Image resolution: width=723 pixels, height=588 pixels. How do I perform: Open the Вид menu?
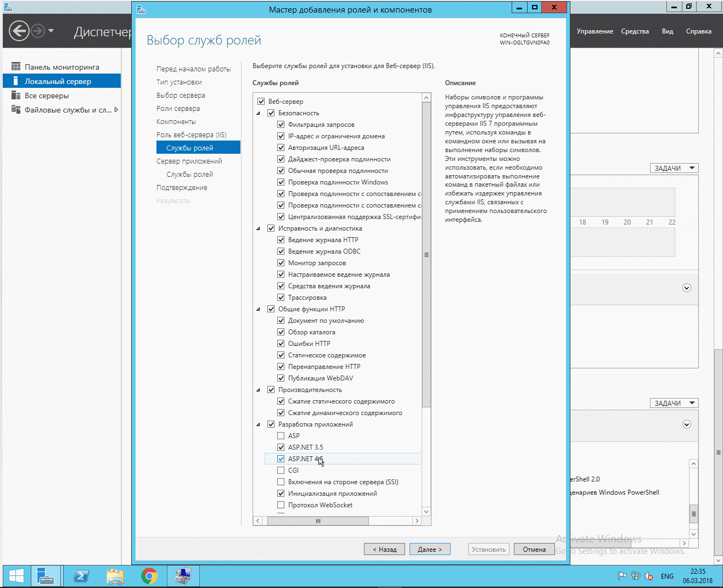click(x=668, y=31)
